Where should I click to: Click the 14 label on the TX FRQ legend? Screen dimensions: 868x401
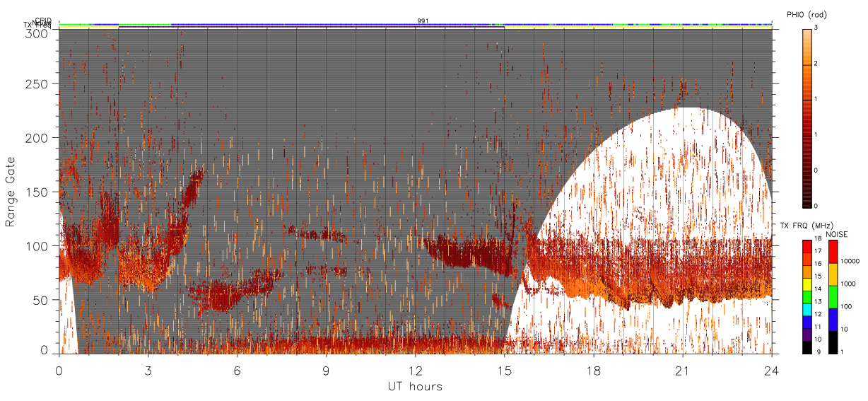(818, 289)
